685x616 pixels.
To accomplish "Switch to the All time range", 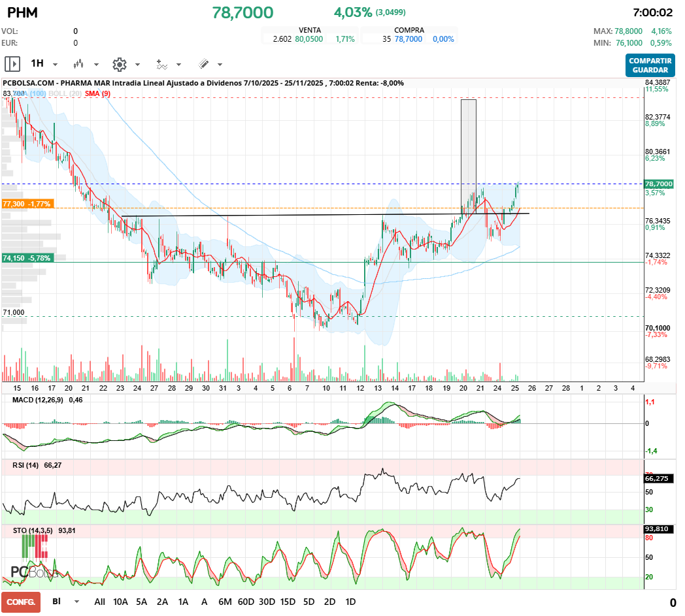I will (x=99, y=602).
